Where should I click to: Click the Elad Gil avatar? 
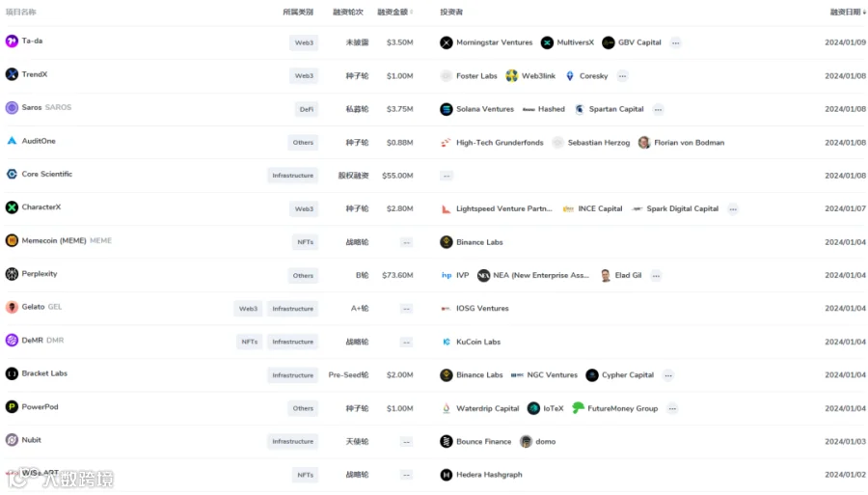605,275
